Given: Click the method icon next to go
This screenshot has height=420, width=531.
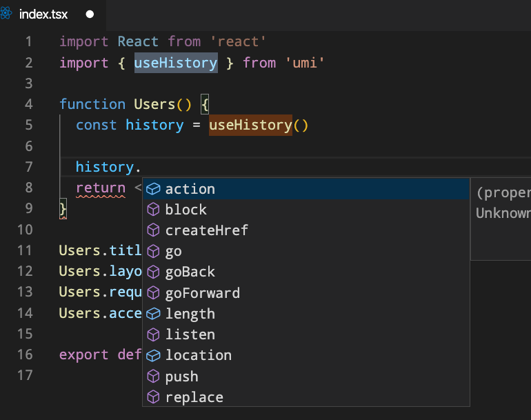Looking at the screenshot, I should (153, 251).
